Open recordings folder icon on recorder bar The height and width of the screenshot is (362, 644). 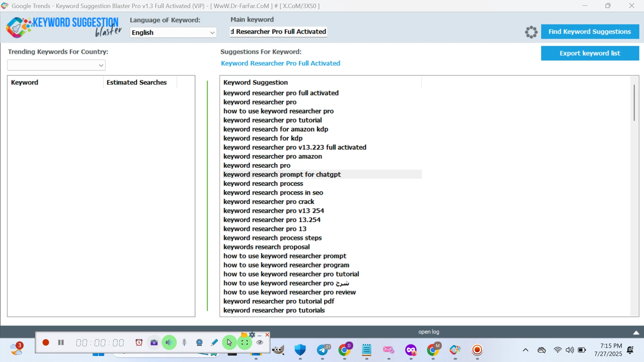(244, 335)
